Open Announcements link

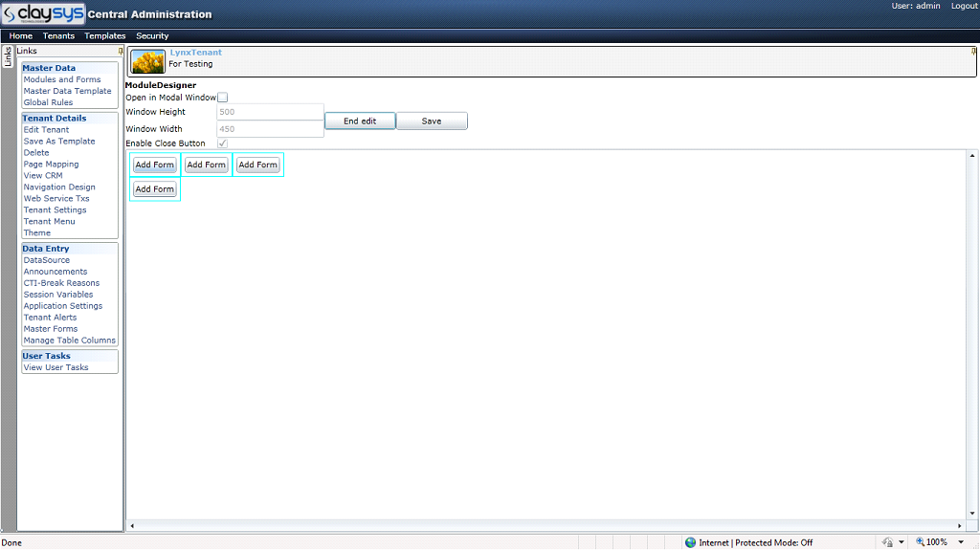pyautogui.click(x=56, y=272)
